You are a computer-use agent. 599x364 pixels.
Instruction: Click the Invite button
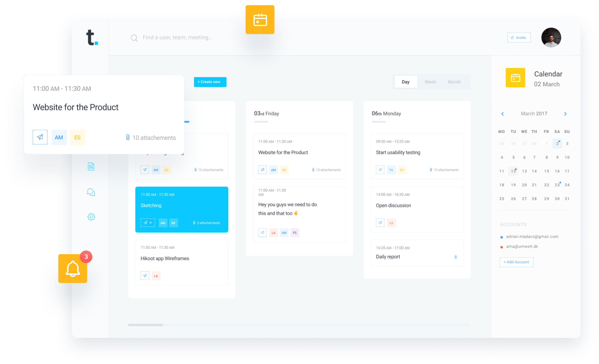(519, 38)
